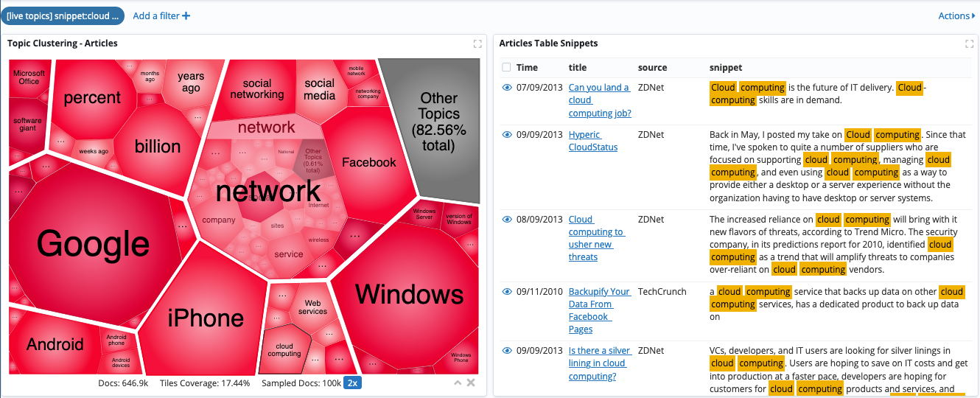This screenshot has width=980, height=398.
Task: Close the treemap status bar with X
Action: pyautogui.click(x=471, y=383)
